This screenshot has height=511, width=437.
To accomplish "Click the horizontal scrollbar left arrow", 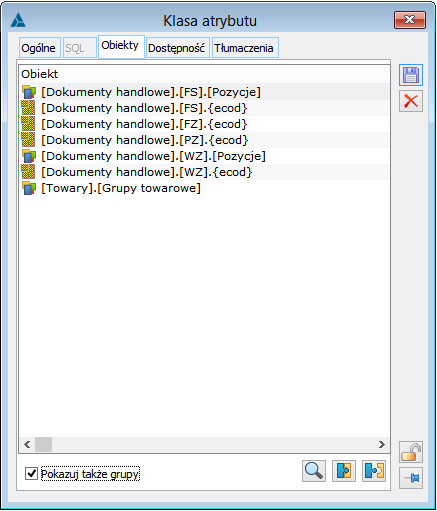I will [x=27, y=444].
